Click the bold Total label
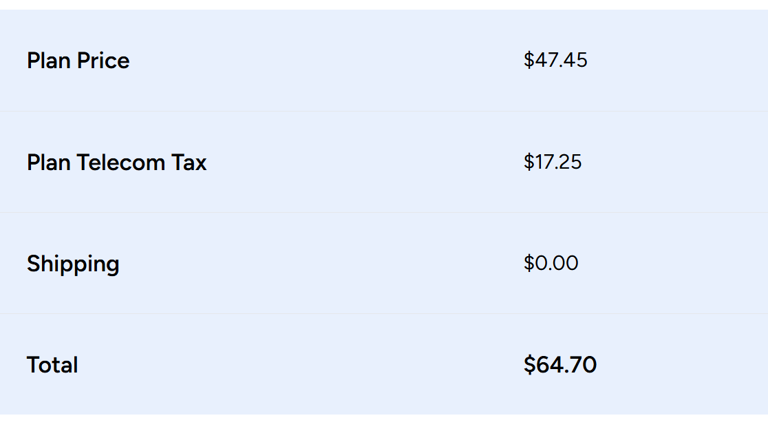The image size is (768, 440). click(x=52, y=366)
